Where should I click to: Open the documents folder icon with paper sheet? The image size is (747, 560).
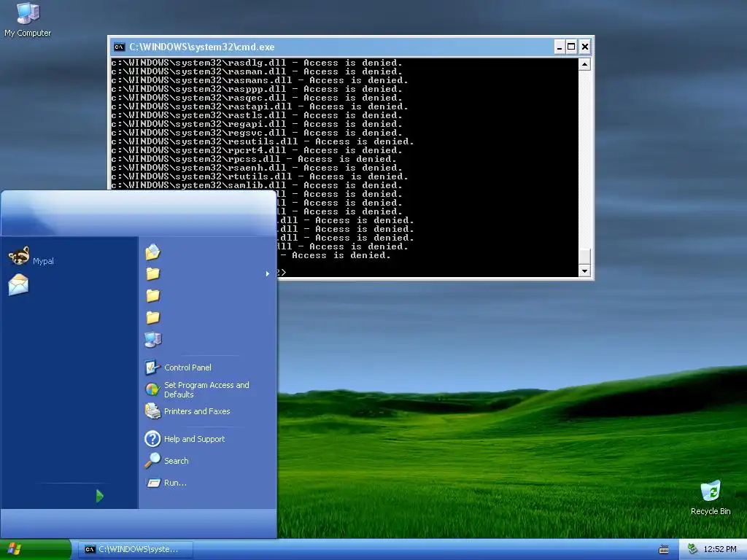click(153, 252)
